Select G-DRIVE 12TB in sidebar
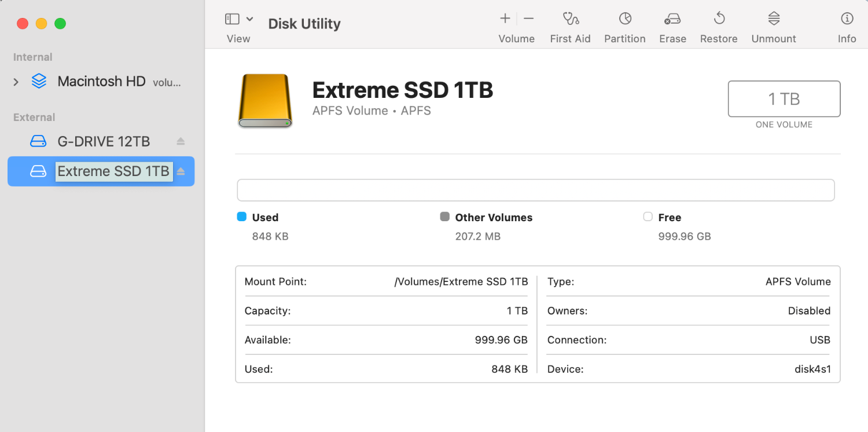 [104, 141]
